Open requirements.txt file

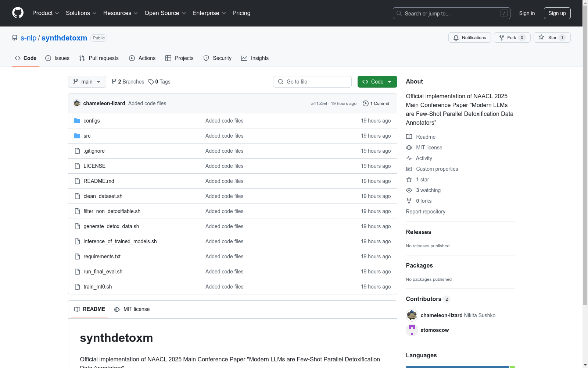pos(102,256)
